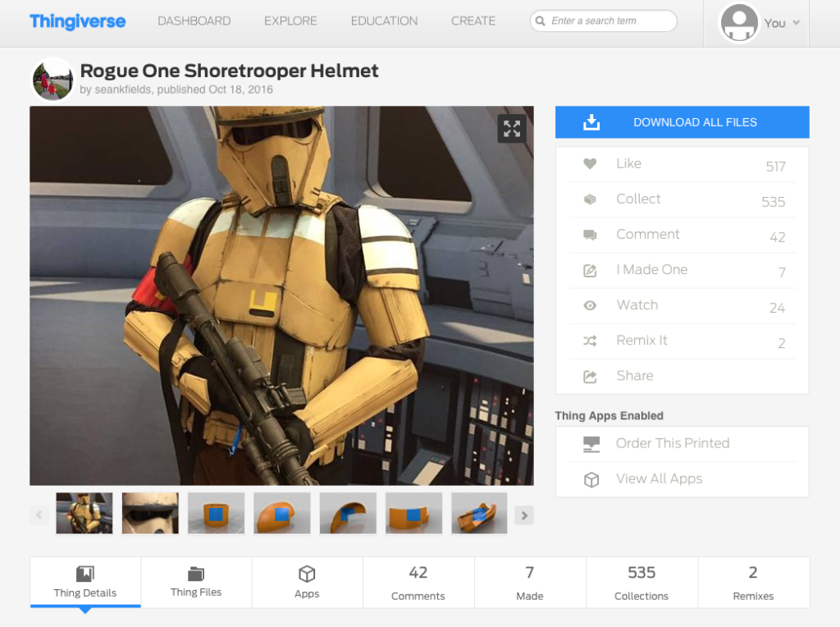Click the Like count 517
840x627 pixels.
tap(775, 167)
